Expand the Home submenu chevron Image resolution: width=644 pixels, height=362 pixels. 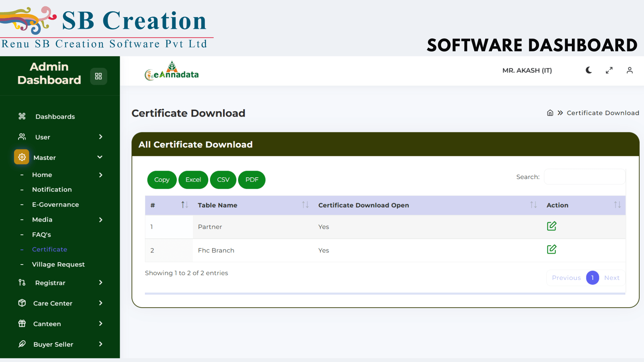[101, 175]
